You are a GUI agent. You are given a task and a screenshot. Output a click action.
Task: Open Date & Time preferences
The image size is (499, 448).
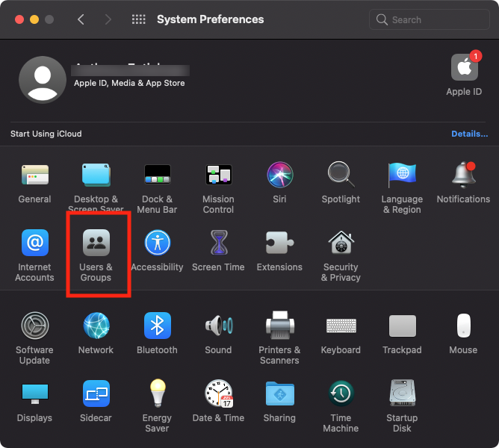[x=219, y=393]
